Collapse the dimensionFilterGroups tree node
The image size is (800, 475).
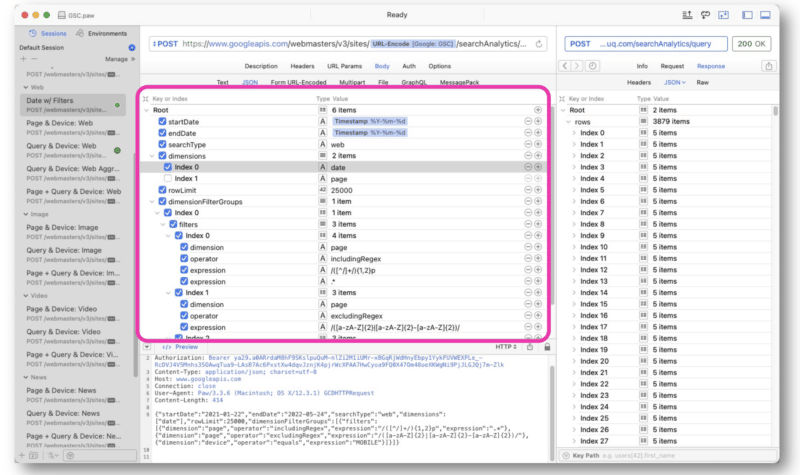[x=149, y=201]
